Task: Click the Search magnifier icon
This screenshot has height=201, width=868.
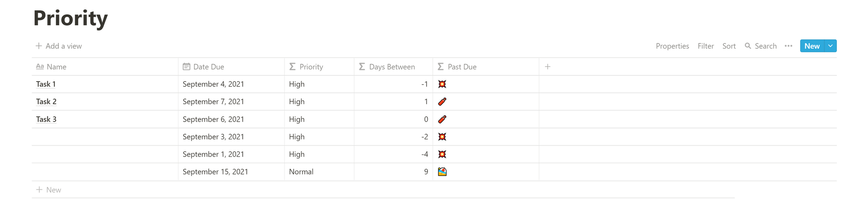Action: (748, 46)
